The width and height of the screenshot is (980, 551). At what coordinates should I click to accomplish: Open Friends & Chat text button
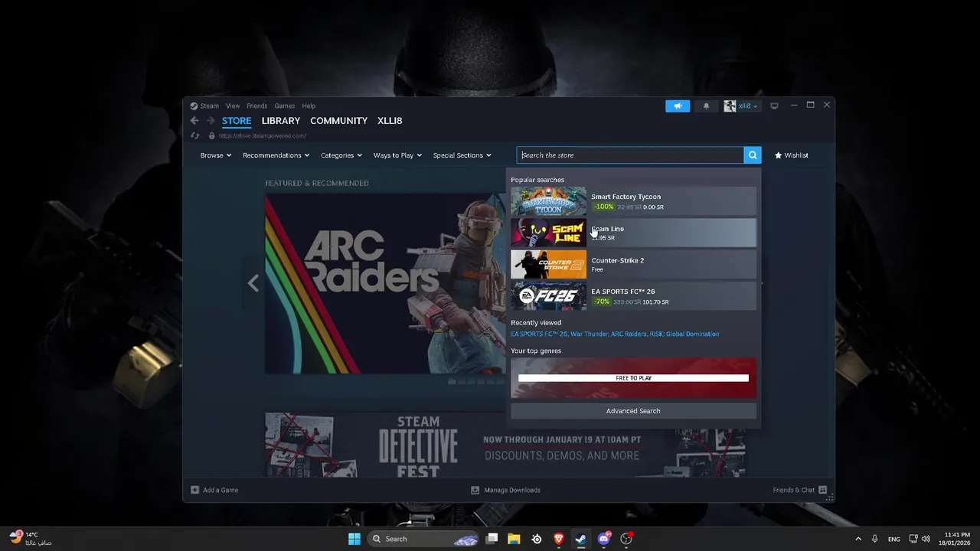(x=794, y=490)
